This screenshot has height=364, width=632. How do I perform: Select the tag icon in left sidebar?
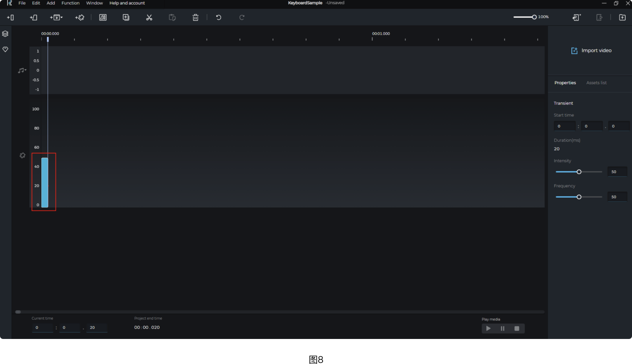click(5, 49)
